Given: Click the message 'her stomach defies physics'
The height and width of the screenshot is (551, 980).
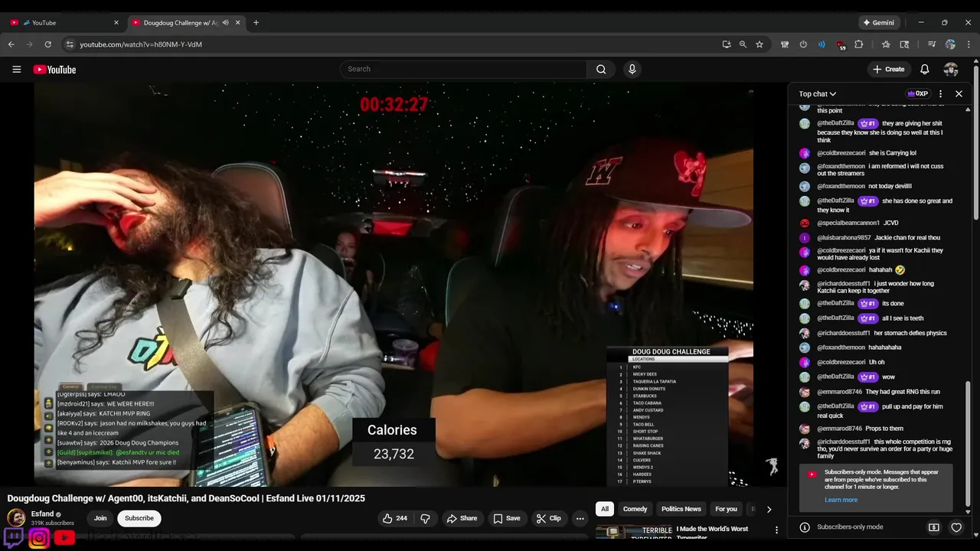Looking at the screenshot, I should click(x=910, y=333).
